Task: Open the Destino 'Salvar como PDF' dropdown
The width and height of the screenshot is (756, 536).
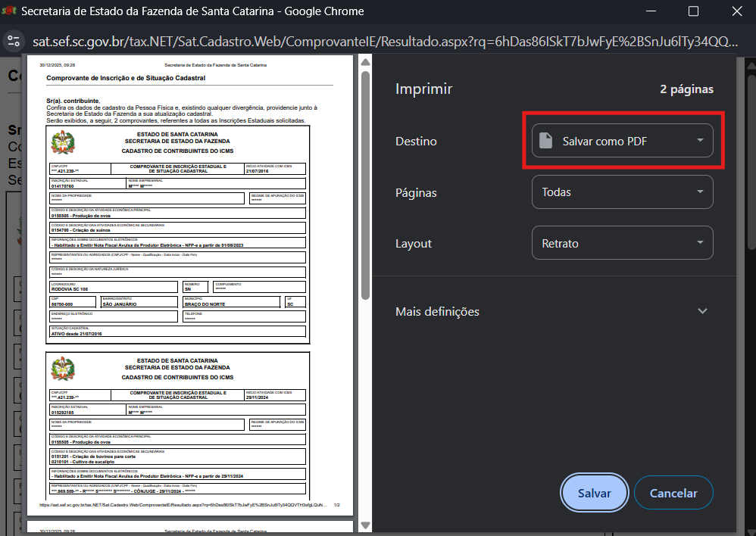Action: [x=622, y=141]
